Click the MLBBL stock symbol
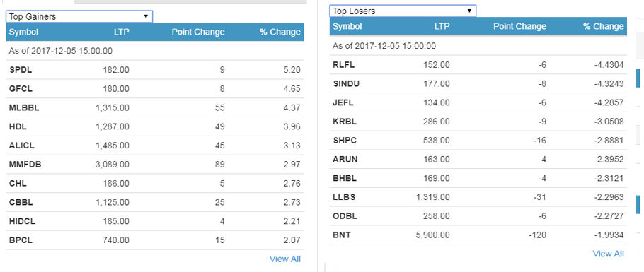 (24, 107)
